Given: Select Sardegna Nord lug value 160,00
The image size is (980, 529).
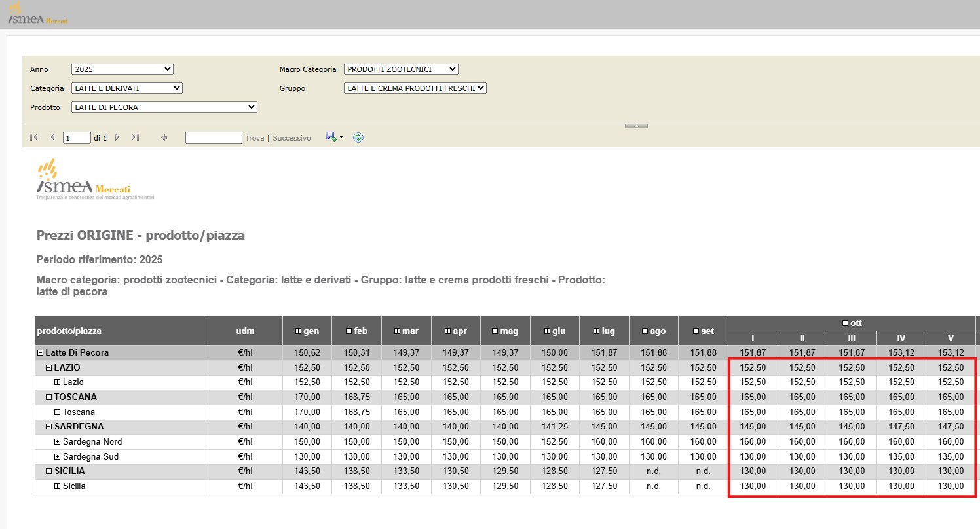Looking at the screenshot, I should [604, 442].
